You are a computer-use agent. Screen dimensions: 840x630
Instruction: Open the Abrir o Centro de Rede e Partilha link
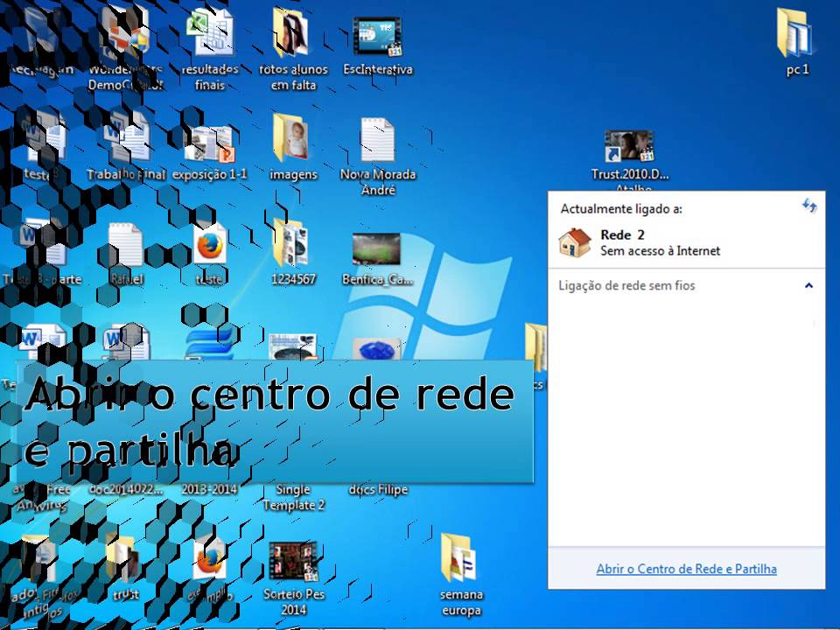(686, 569)
